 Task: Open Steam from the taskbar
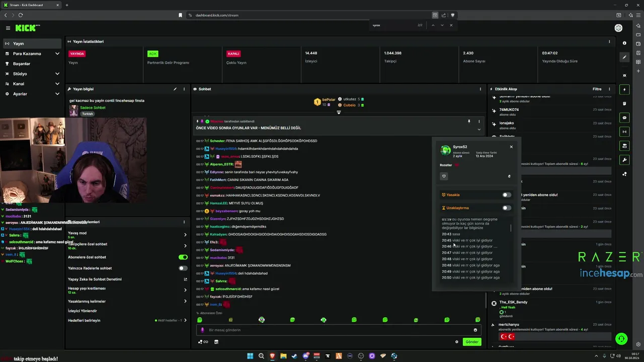point(294,356)
